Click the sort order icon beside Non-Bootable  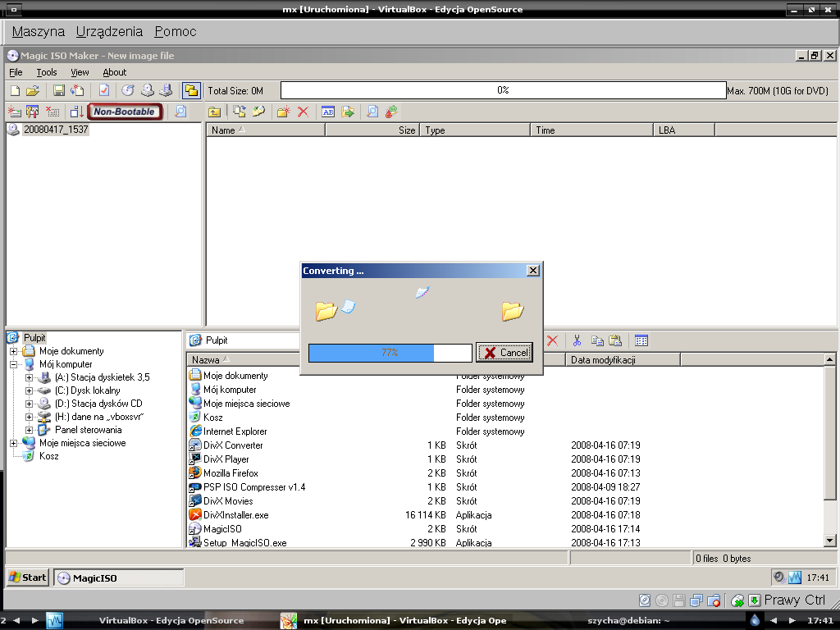click(76, 112)
